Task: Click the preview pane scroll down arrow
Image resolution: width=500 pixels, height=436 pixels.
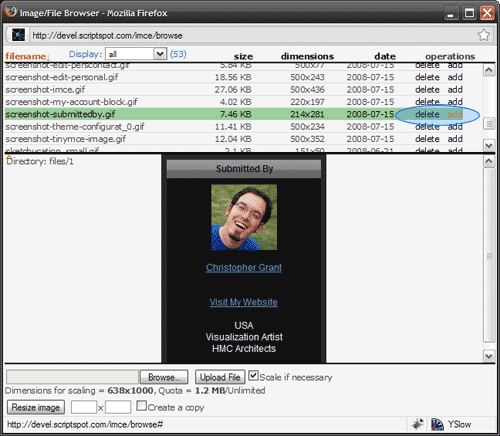Action: [489, 356]
